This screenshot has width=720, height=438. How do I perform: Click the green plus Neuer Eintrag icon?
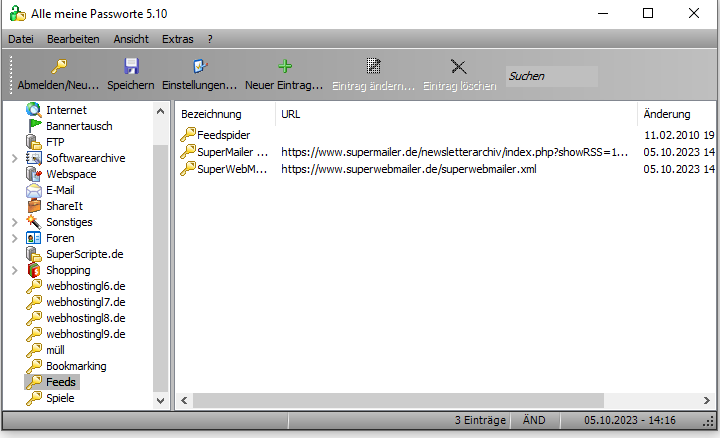point(284,67)
